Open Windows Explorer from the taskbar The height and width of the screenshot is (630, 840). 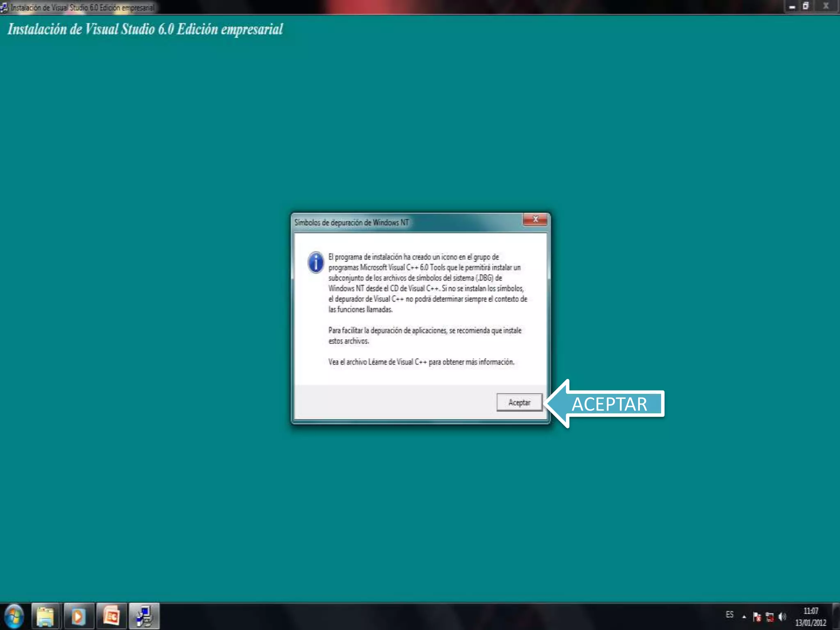46,616
